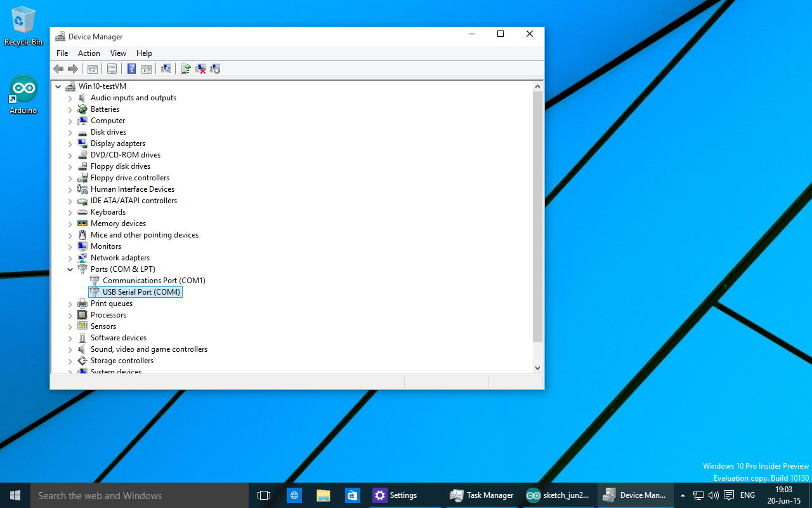This screenshot has width=812, height=508.
Task: Expand the Display adapters category
Action: point(70,144)
